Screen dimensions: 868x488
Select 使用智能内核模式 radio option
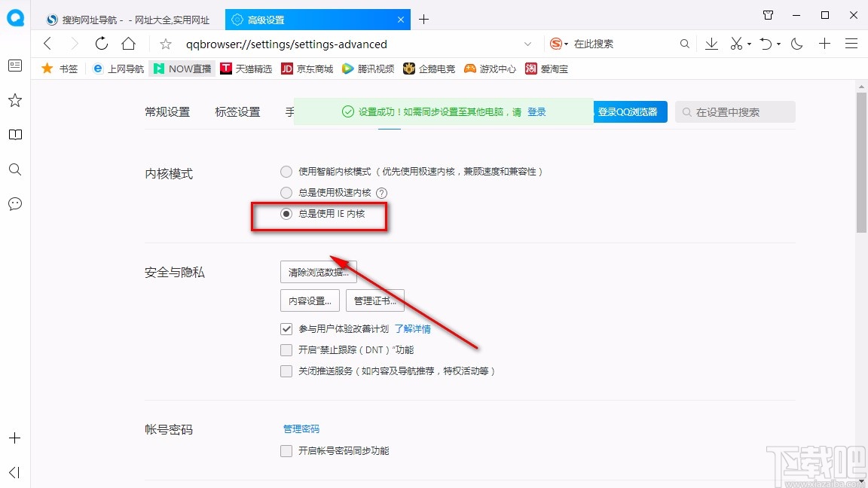(286, 171)
